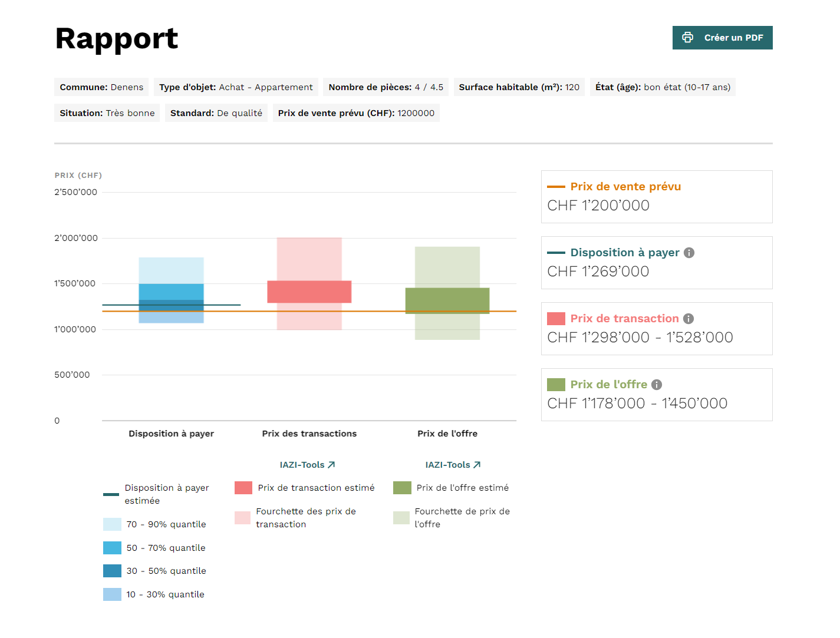This screenshot has width=840, height=638.
Task: Open info icon next to Prix de l'offre
Action: [x=657, y=385]
